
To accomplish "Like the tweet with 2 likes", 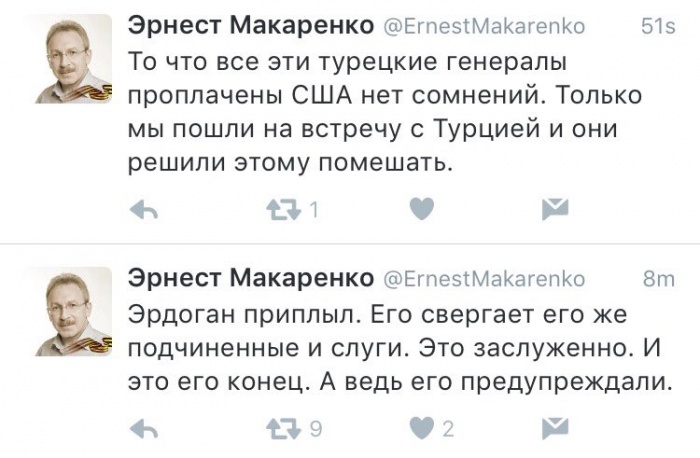I will [x=422, y=429].
